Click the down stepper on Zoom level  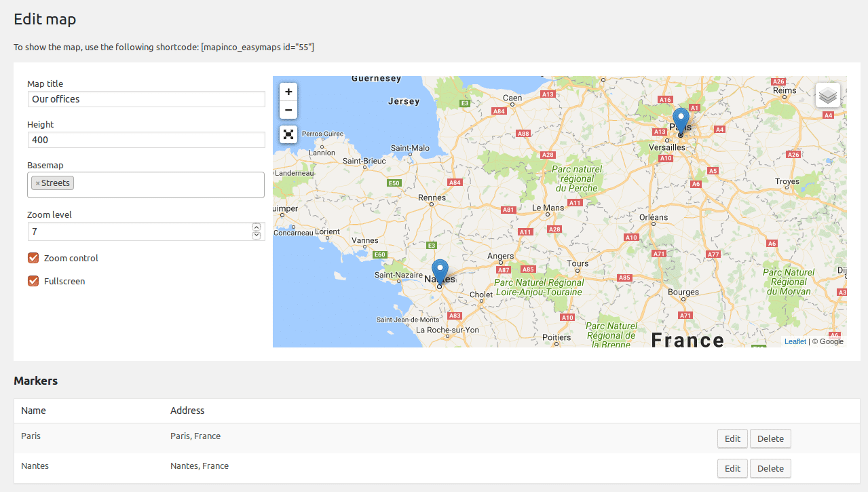click(257, 235)
